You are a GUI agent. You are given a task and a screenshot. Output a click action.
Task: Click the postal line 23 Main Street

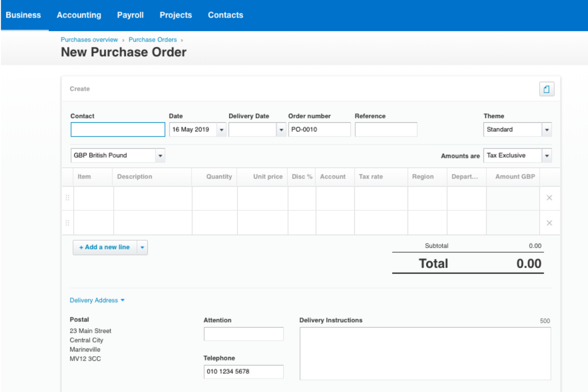click(91, 331)
